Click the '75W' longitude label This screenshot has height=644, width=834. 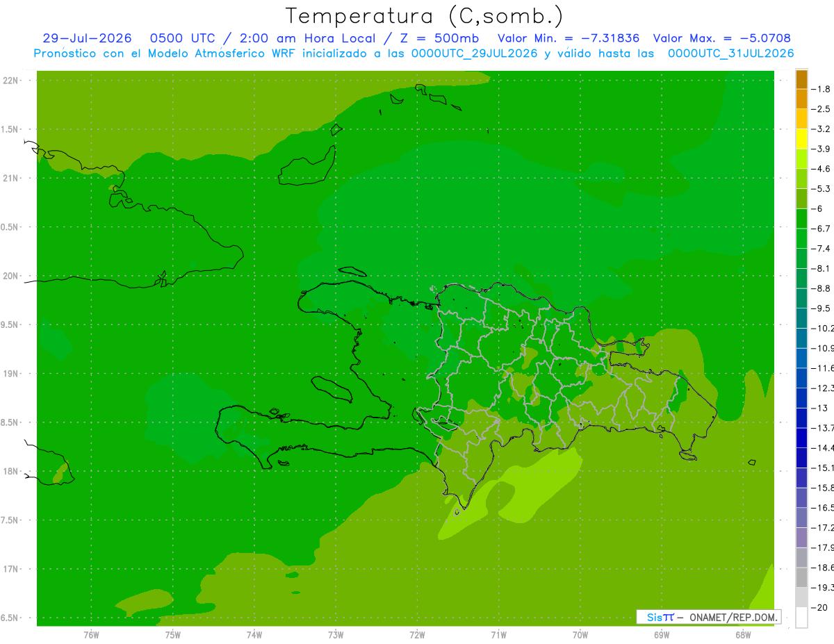[172, 635]
